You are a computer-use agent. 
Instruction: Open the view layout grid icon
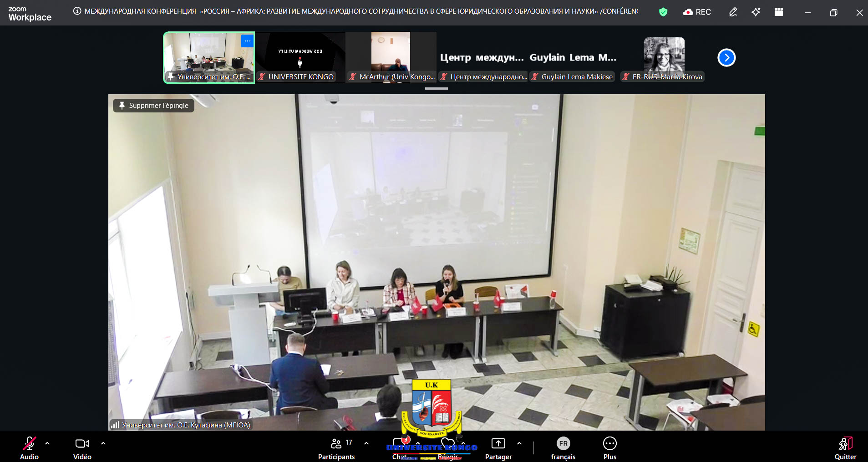pyautogui.click(x=779, y=12)
